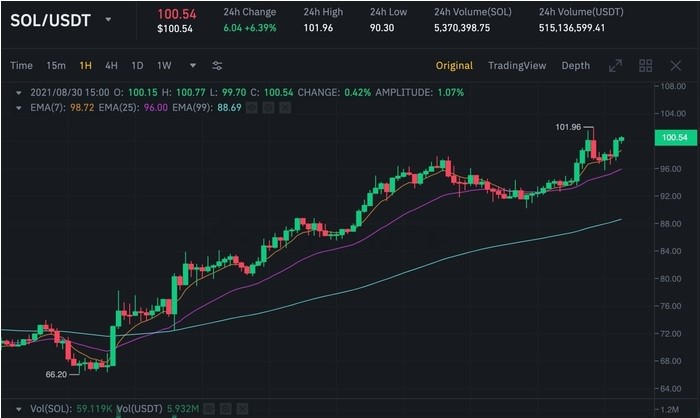Close the chart panel with X icon
The height and width of the screenshot is (418, 700).
tap(676, 66)
